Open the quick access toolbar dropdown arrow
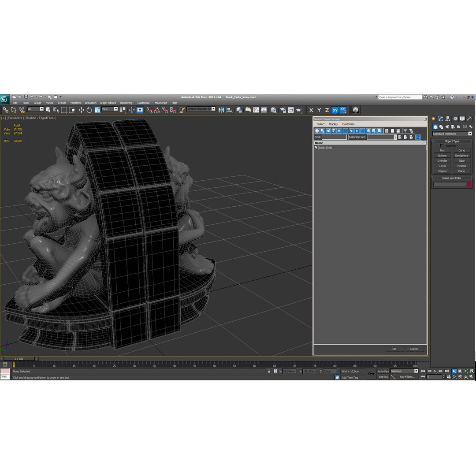 point(60,97)
